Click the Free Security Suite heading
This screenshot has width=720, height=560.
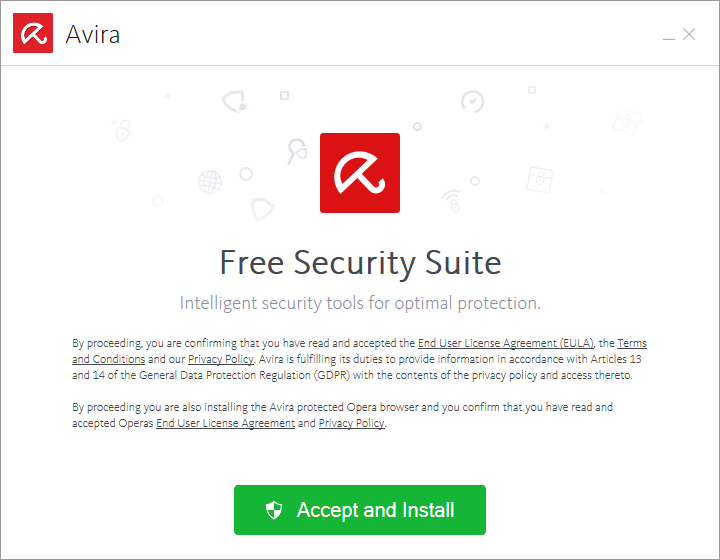tap(360, 263)
